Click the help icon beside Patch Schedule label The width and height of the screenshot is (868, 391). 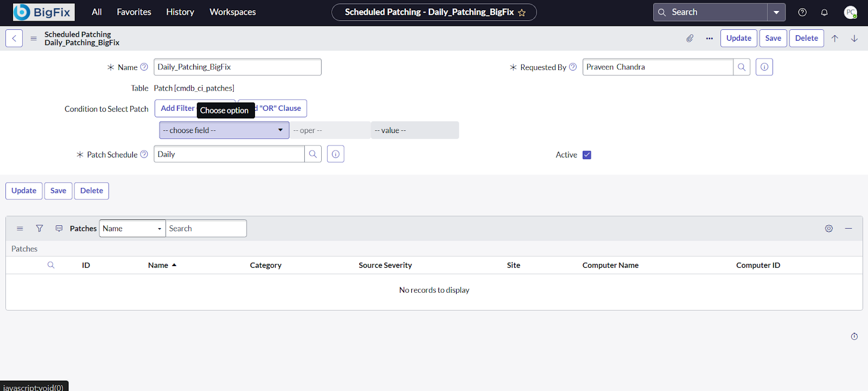(x=144, y=154)
